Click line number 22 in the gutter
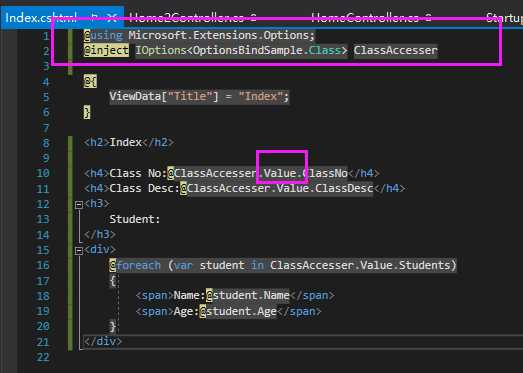 [43, 357]
